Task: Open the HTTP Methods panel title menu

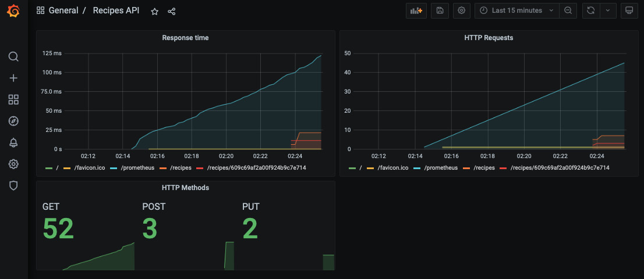Action: tap(185, 188)
